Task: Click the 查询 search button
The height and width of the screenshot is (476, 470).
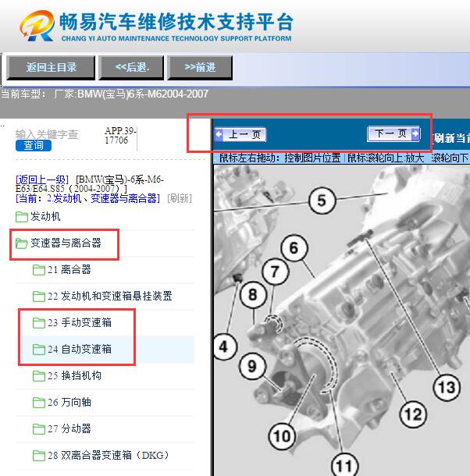Action: (34, 145)
